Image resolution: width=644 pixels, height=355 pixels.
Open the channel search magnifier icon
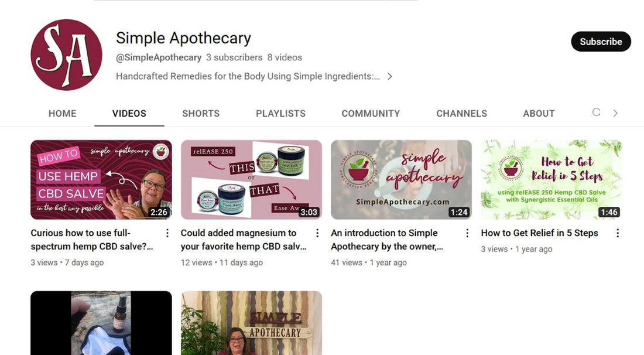tap(596, 112)
